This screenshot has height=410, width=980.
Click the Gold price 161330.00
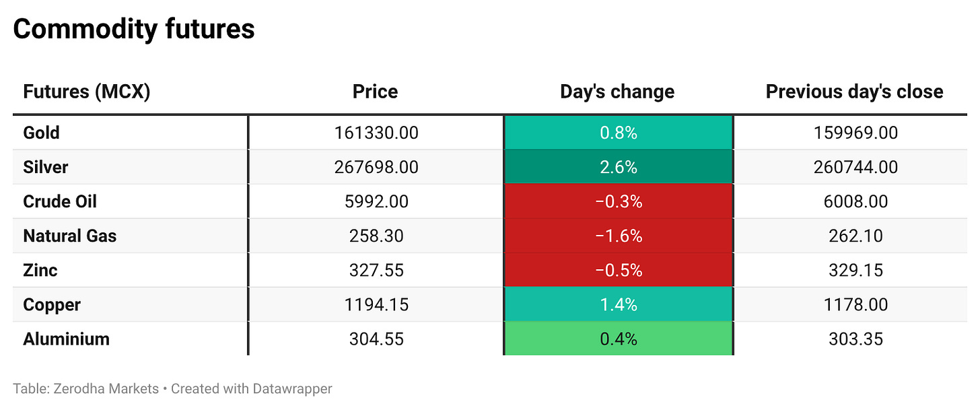376,133
